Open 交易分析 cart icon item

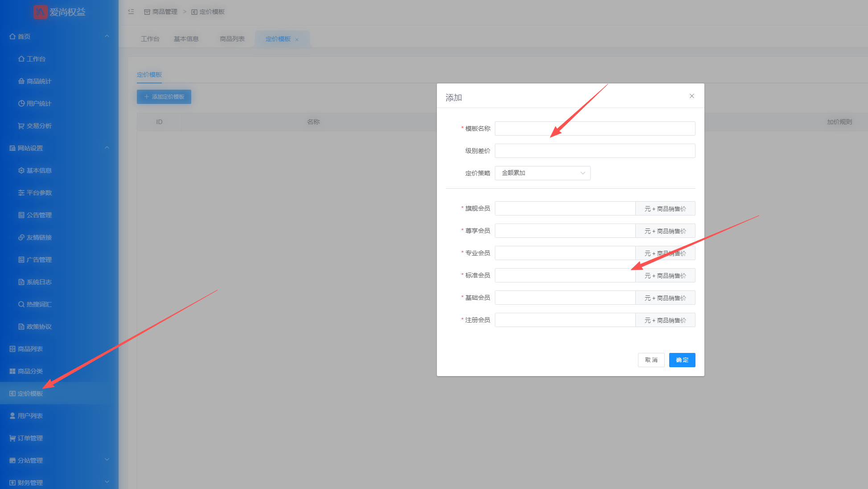pyautogui.click(x=21, y=126)
